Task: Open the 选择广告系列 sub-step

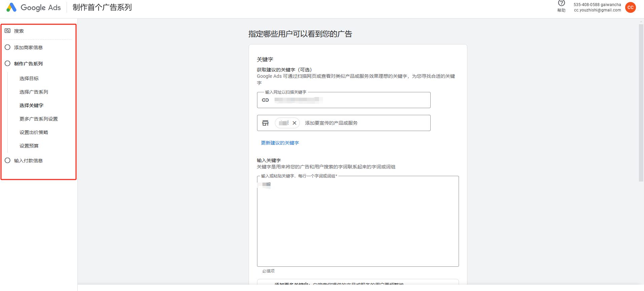Action: [x=34, y=92]
